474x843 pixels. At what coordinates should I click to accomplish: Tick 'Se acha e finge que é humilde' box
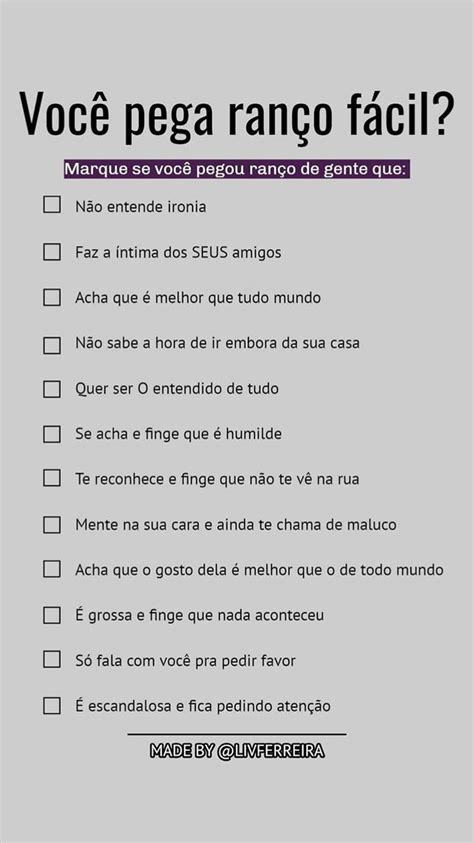point(52,434)
